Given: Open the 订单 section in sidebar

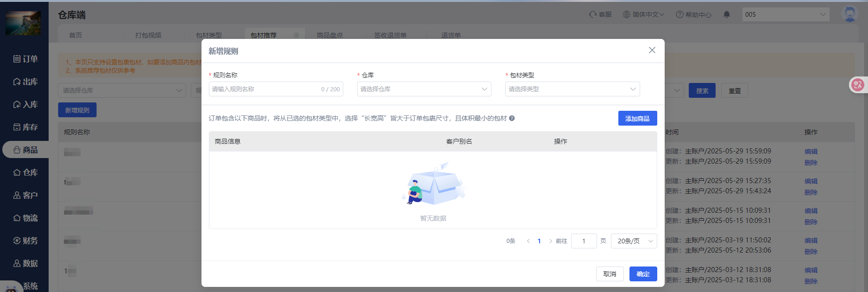Looking at the screenshot, I should 25,59.
